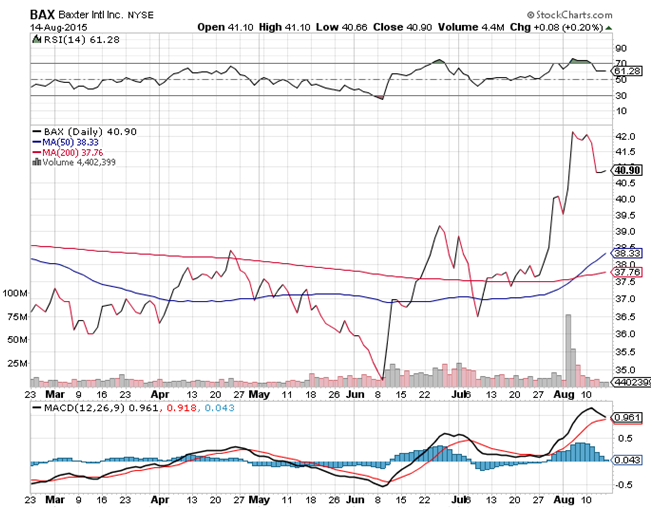The height and width of the screenshot is (510, 652).
Task: Click the tallest gray volume bar in August
Action: click(568, 351)
